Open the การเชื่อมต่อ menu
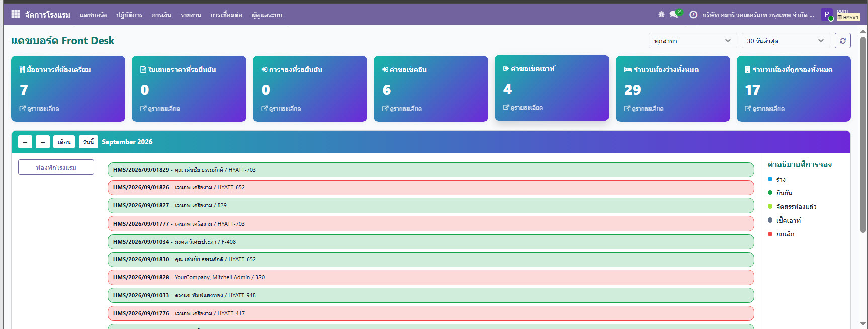The height and width of the screenshot is (329, 868). pos(226,15)
